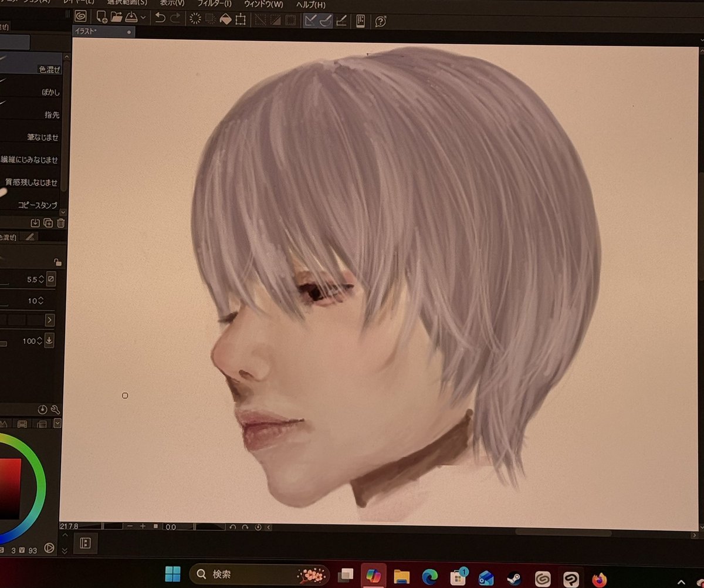Clear the layer with the delete icon
Viewport: 704px width, 588px height.
pos(195,19)
